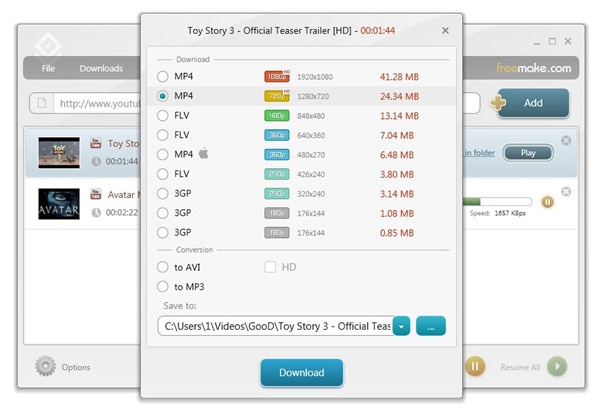Click the green 480p quality badge
This screenshot has width=600, height=413.
[x=277, y=116]
